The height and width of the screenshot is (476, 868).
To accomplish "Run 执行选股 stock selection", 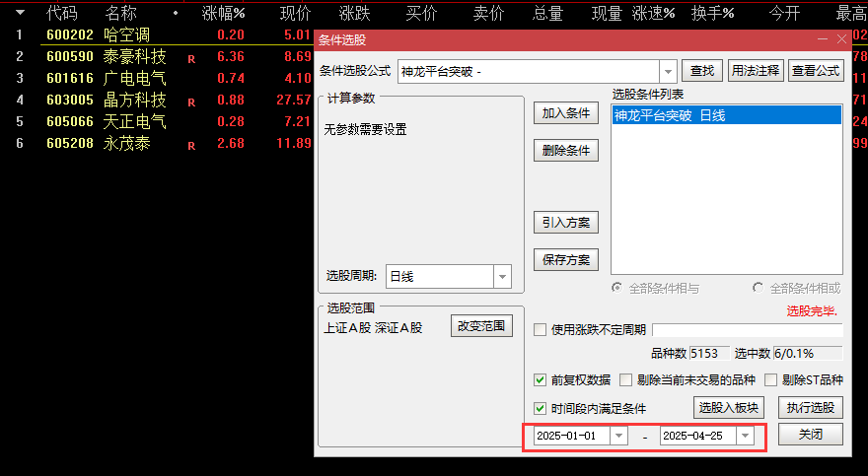I will coord(811,408).
